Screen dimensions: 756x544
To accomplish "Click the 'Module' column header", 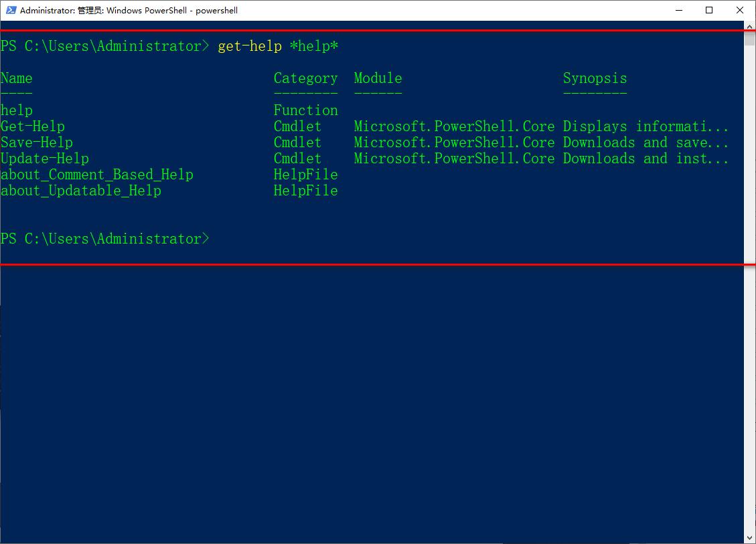I will pyautogui.click(x=378, y=78).
